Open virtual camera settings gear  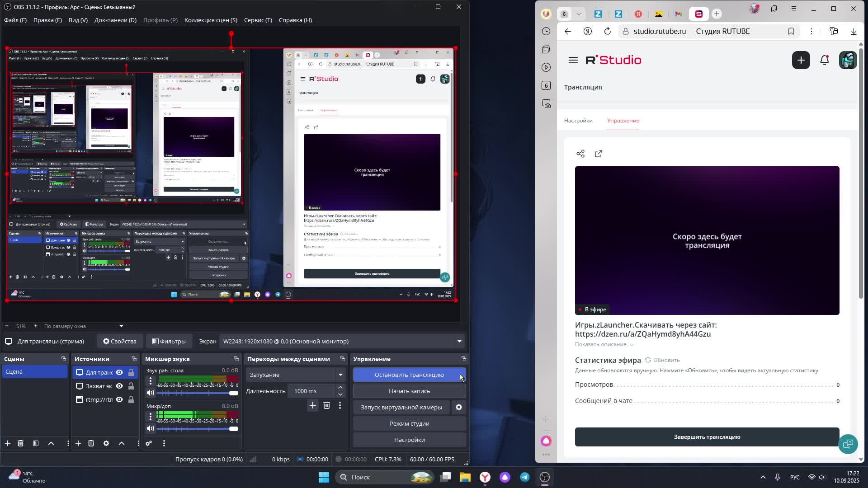coord(459,407)
